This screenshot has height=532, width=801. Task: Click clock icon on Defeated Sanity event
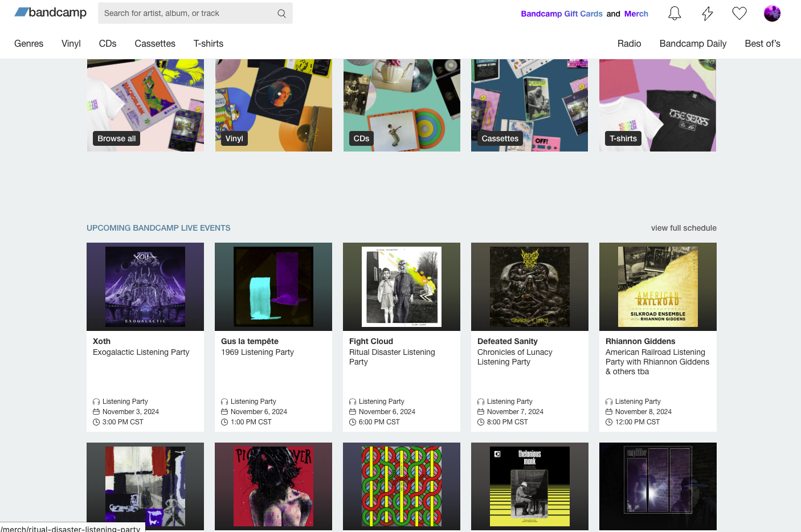coord(481,422)
